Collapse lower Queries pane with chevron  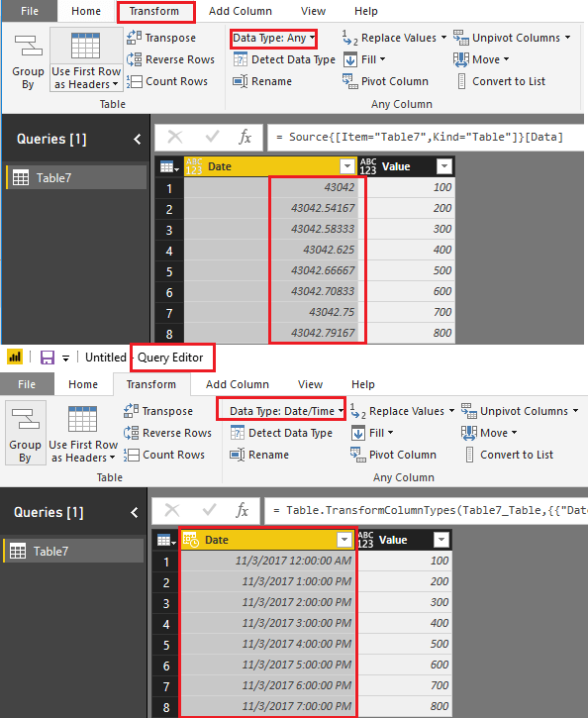click(x=134, y=512)
